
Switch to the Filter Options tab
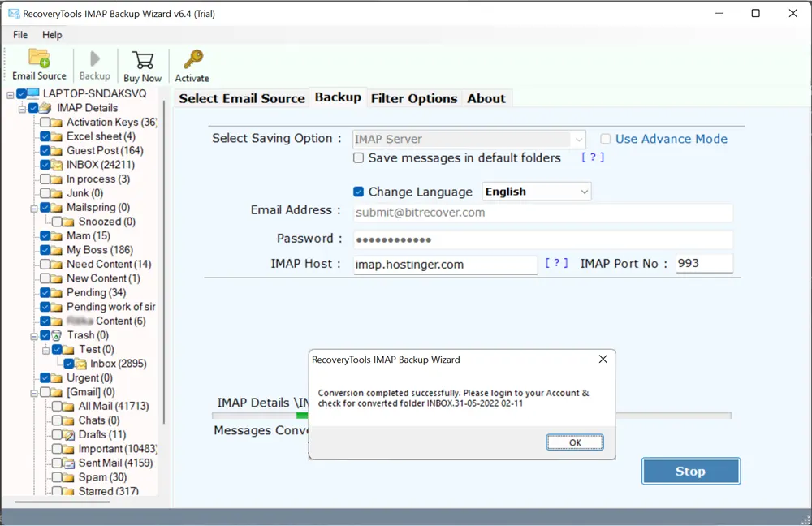414,98
